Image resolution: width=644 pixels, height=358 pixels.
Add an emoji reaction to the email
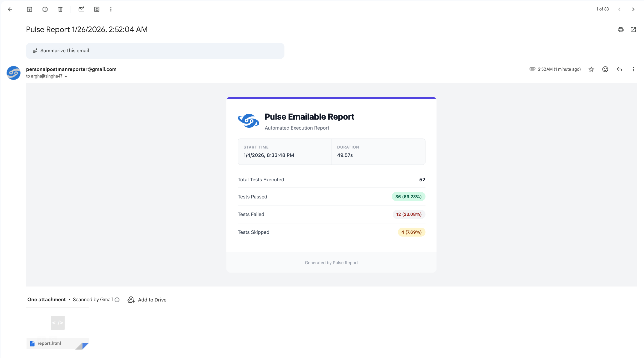605,69
